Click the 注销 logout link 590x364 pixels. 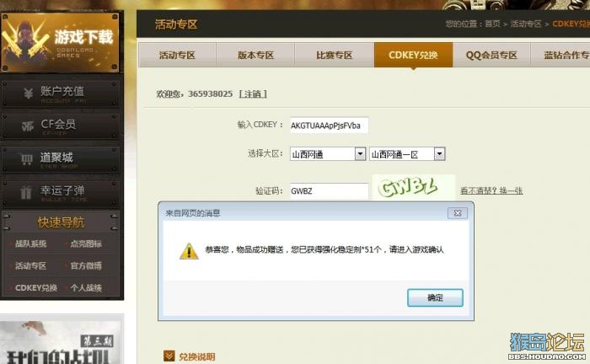(x=253, y=94)
